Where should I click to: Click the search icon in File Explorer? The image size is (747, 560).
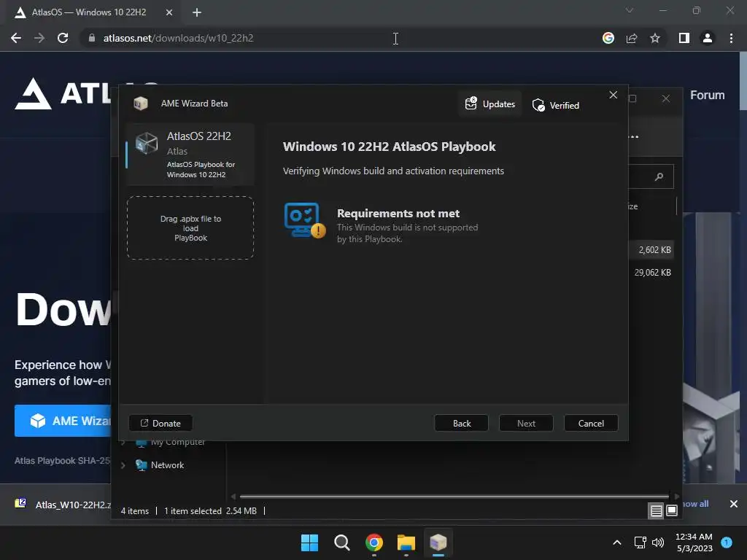point(659,176)
